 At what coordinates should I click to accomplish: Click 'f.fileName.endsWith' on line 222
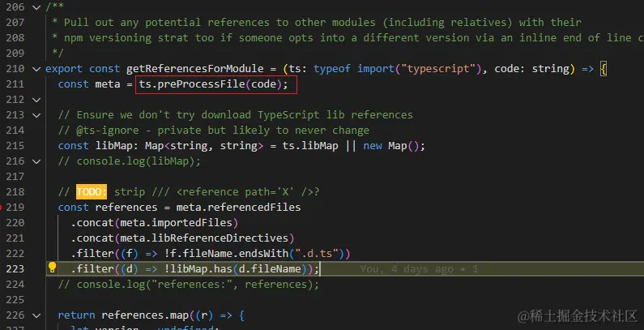[x=228, y=254]
